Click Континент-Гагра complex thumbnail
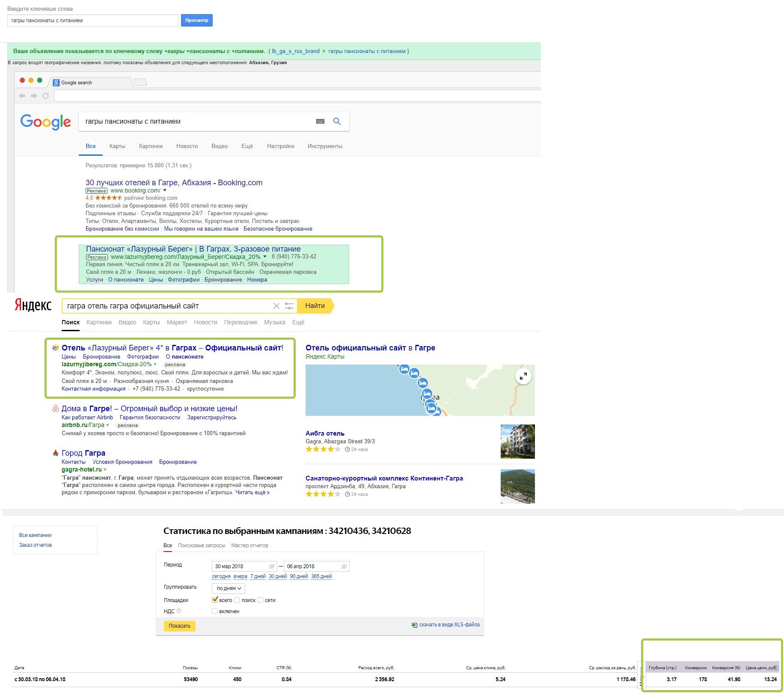 pyautogui.click(x=518, y=486)
